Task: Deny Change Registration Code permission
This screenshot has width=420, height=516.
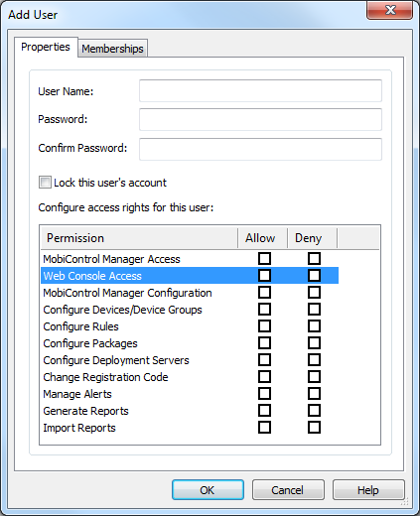Action: tap(314, 377)
